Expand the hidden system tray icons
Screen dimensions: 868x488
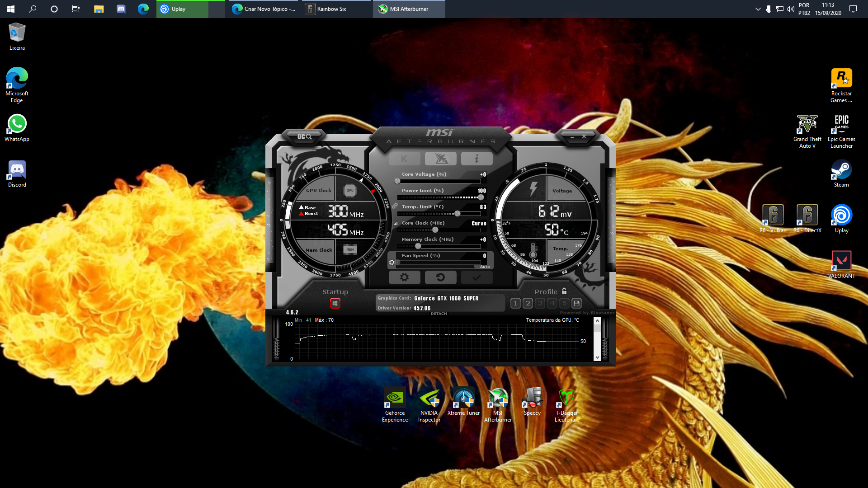(758, 9)
